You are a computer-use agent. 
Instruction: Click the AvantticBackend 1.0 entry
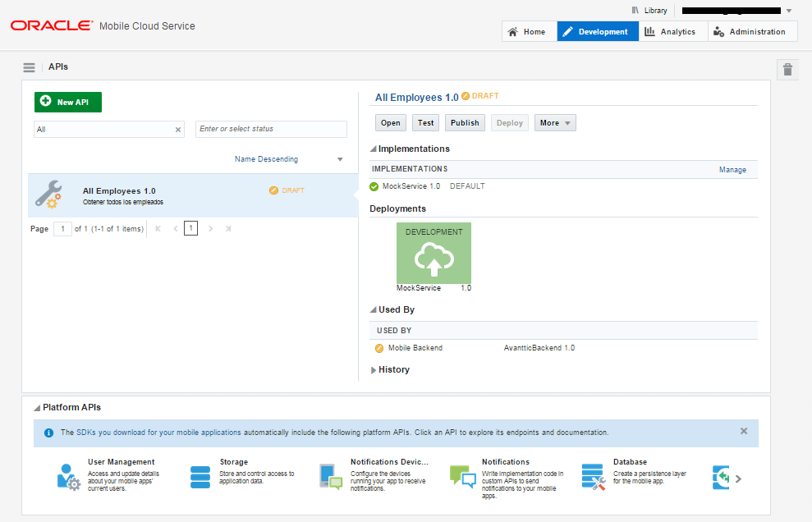[539, 348]
